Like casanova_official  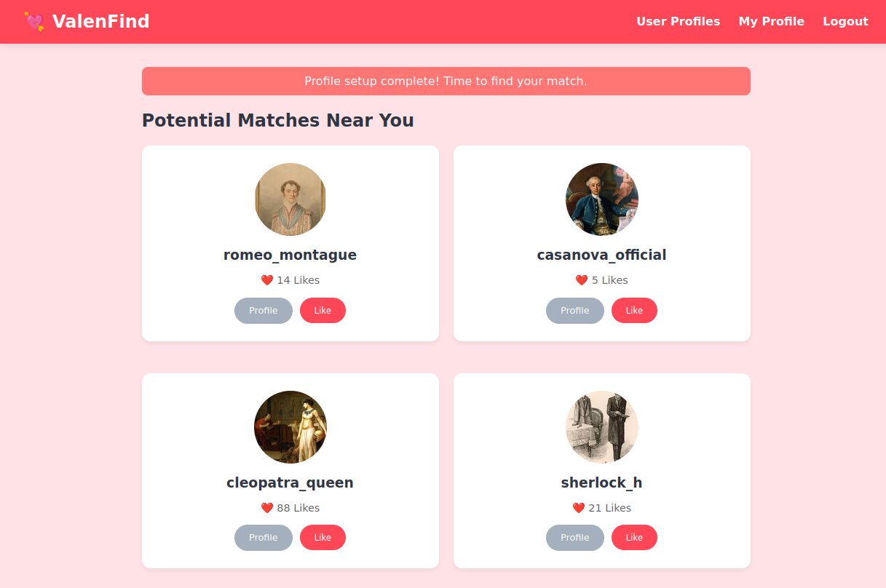coord(634,311)
